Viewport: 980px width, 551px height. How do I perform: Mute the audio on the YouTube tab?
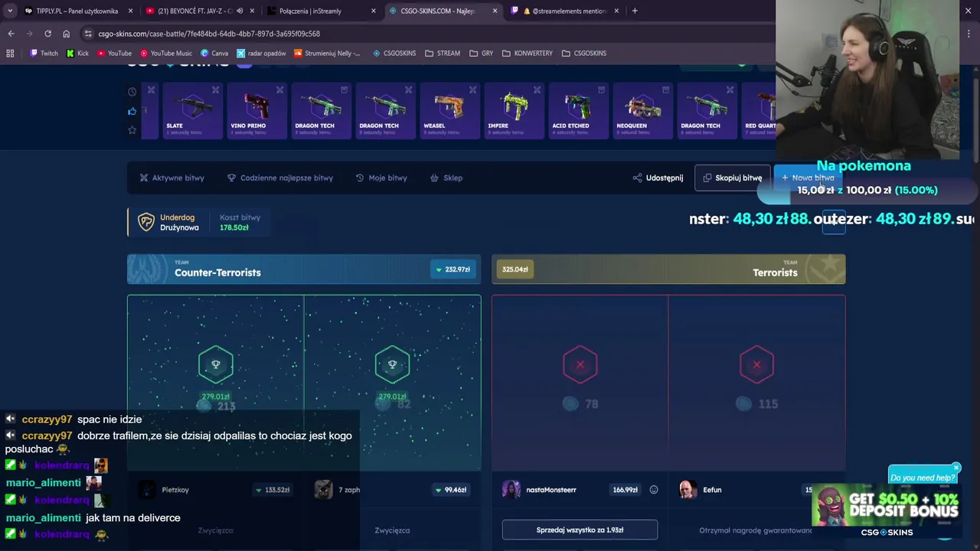pos(240,11)
